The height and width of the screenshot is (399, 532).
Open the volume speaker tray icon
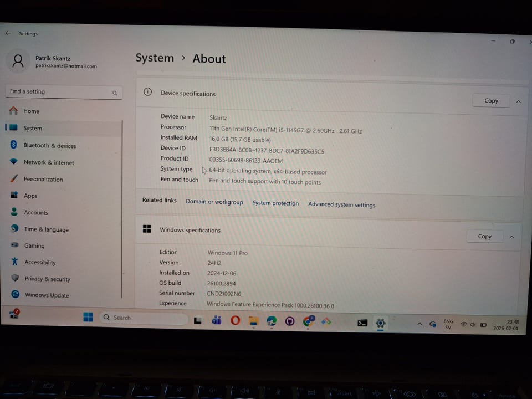473,325
